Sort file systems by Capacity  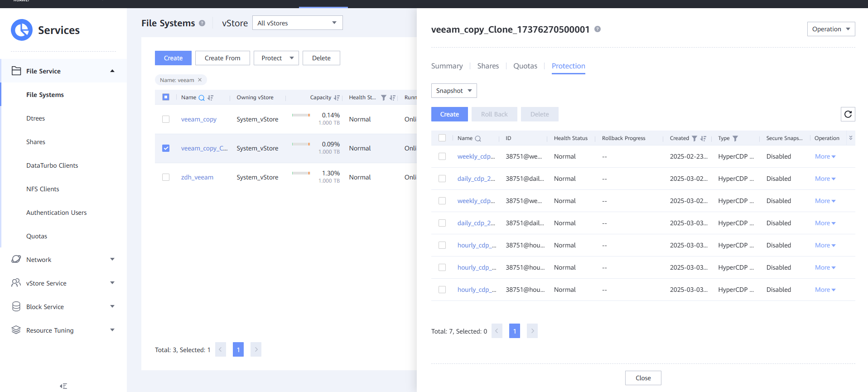[337, 98]
